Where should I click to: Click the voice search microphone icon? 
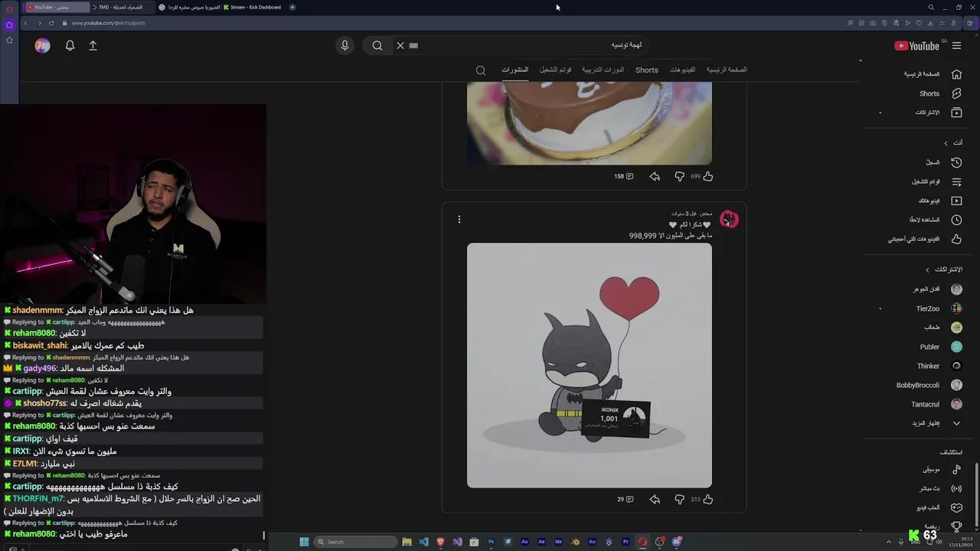click(x=345, y=46)
